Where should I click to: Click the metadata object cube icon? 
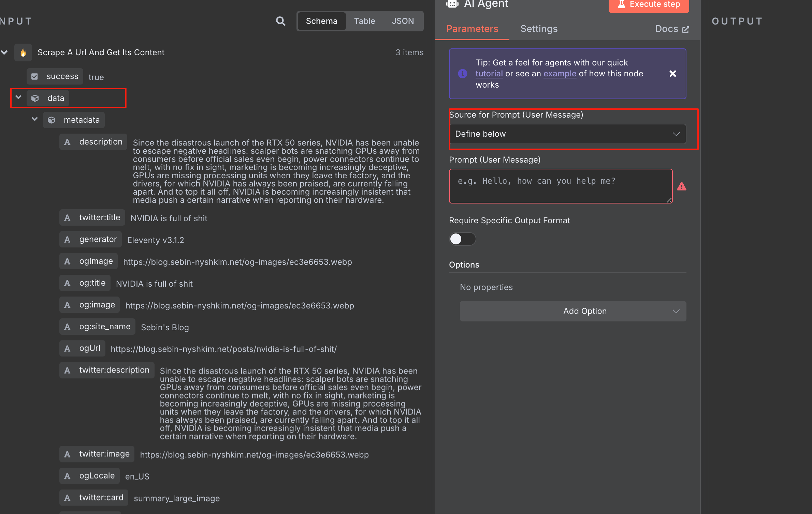(52, 120)
